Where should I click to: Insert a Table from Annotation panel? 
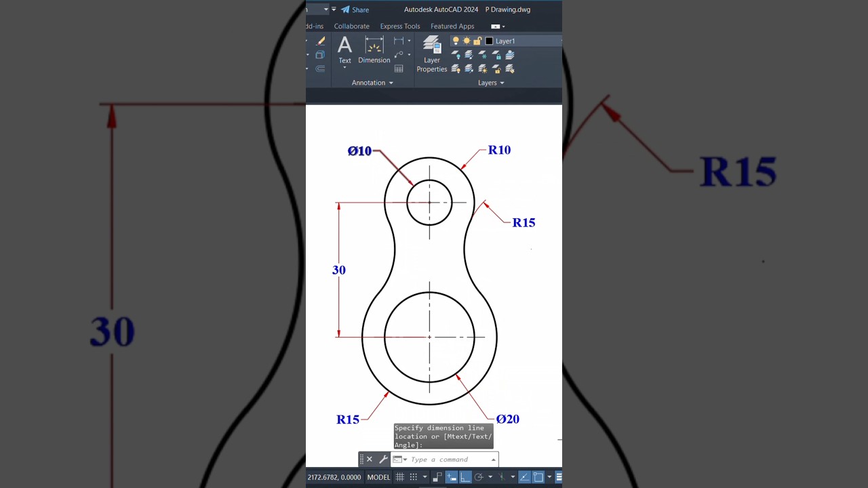(399, 68)
